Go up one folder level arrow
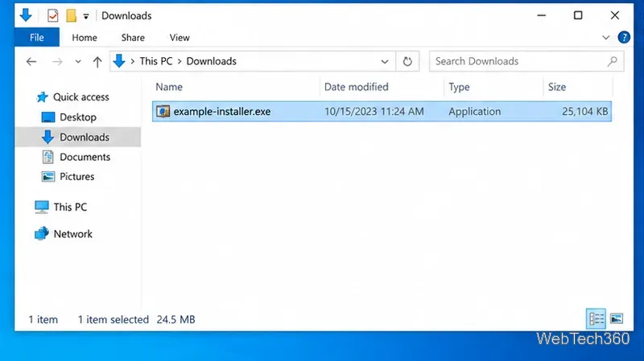 (97, 62)
